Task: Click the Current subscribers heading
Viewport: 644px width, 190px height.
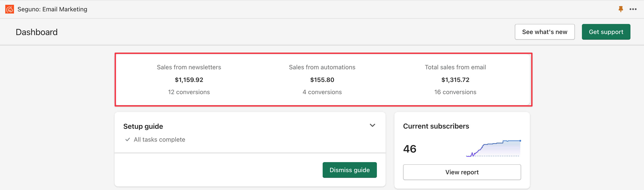Action: pos(436,126)
